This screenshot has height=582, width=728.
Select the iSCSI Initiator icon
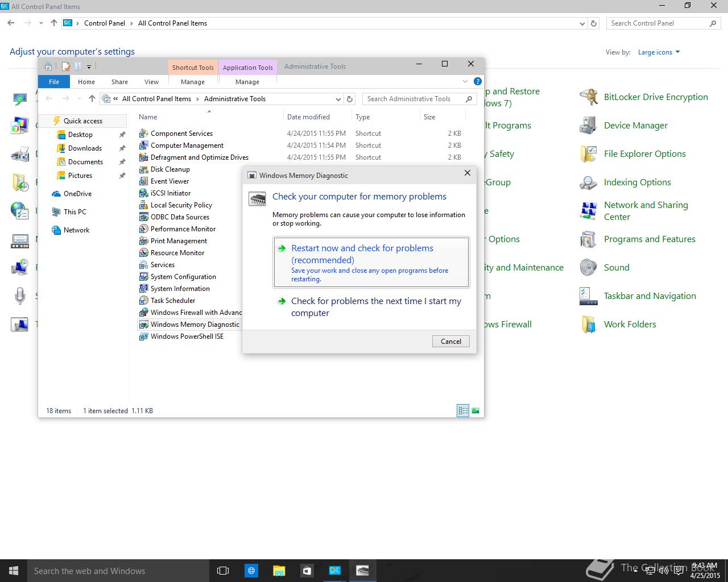click(143, 193)
